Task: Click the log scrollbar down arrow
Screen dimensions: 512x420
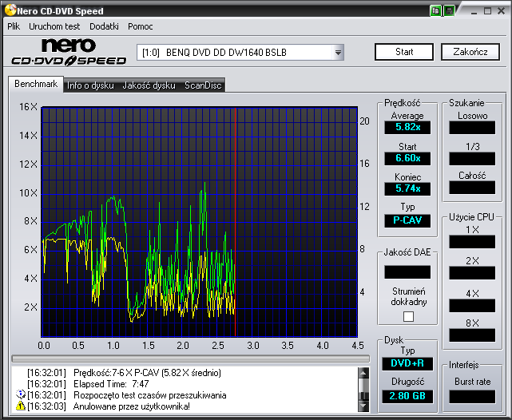Action: tap(363, 406)
